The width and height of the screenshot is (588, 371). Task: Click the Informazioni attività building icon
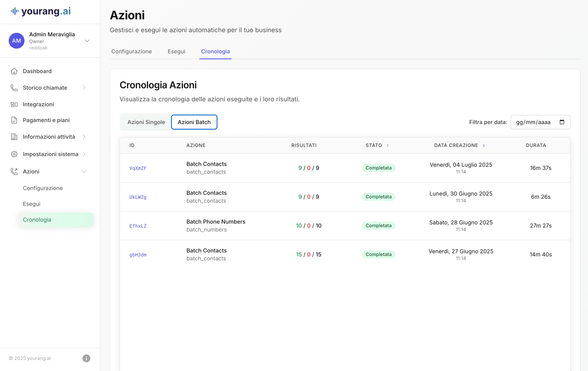click(14, 137)
